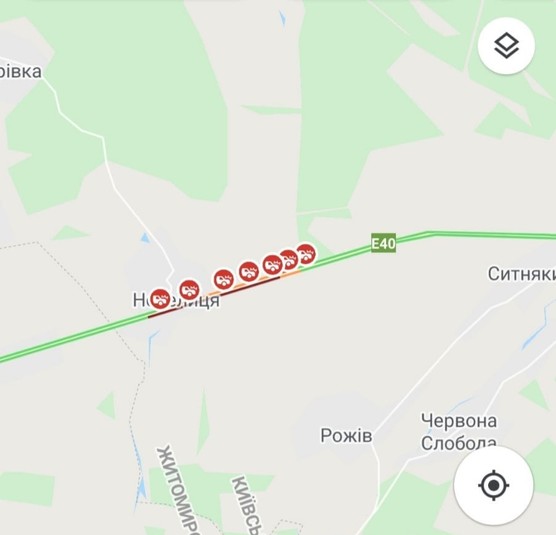This screenshot has height=535, width=556.
Task: Click the Небелиця village label
Action: click(x=176, y=300)
